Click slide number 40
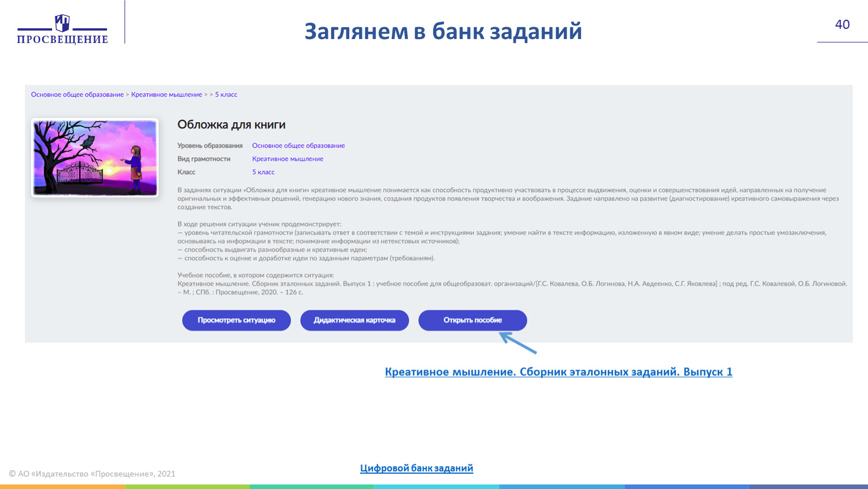Viewport: 868px width, 489px height. coord(842,24)
